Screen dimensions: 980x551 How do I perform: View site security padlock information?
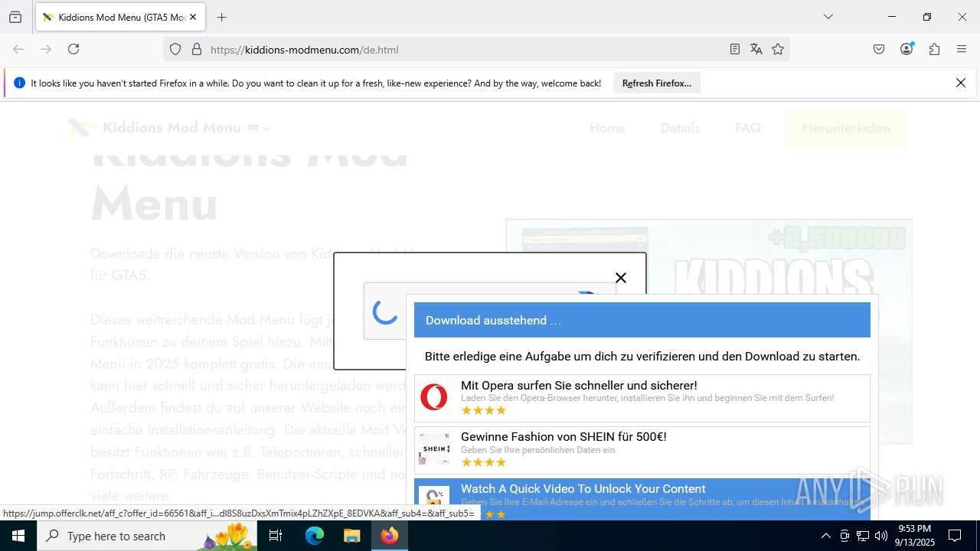(197, 50)
